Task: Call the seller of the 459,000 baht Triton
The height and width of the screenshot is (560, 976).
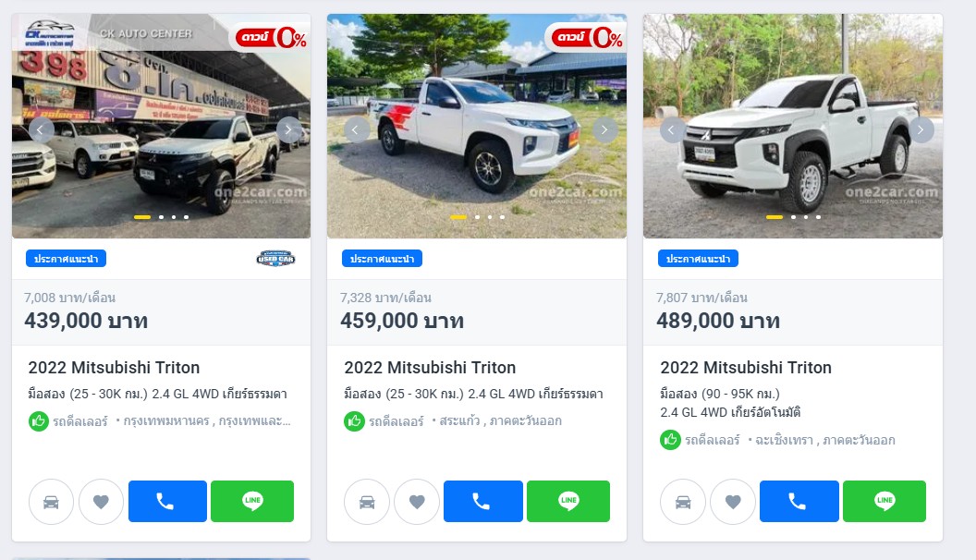Action: pos(483,502)
